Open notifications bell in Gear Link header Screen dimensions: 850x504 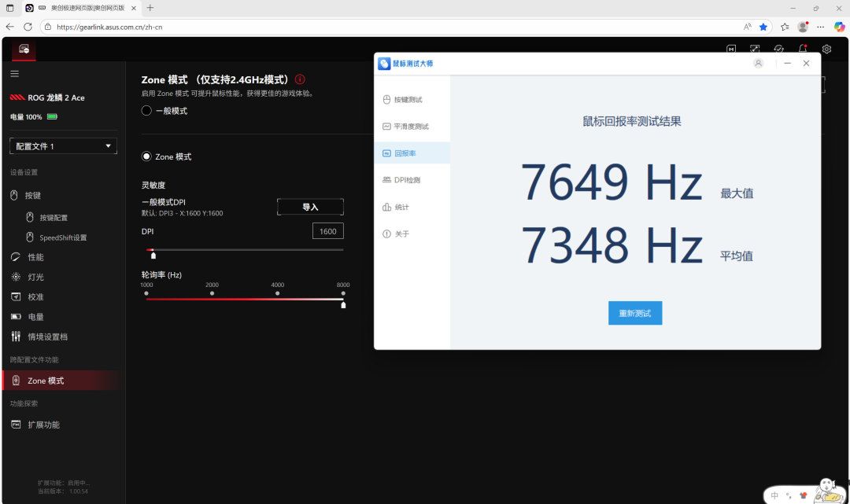click(x=803, y=49)
